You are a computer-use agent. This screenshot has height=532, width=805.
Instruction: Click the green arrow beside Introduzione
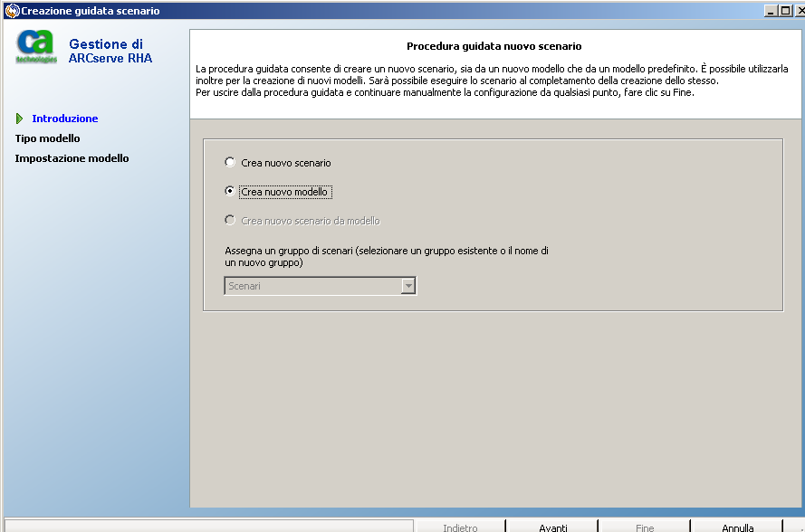20,119
